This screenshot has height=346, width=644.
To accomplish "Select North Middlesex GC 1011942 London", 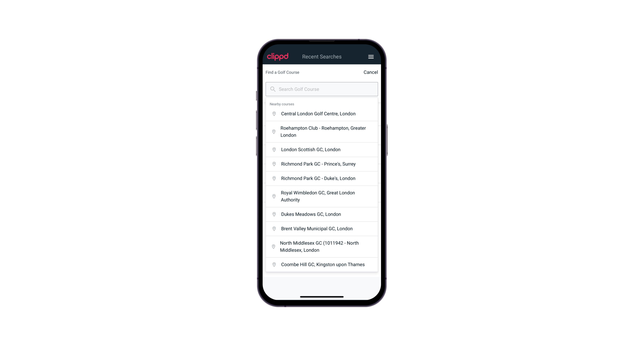I will [x=322, y=246].
